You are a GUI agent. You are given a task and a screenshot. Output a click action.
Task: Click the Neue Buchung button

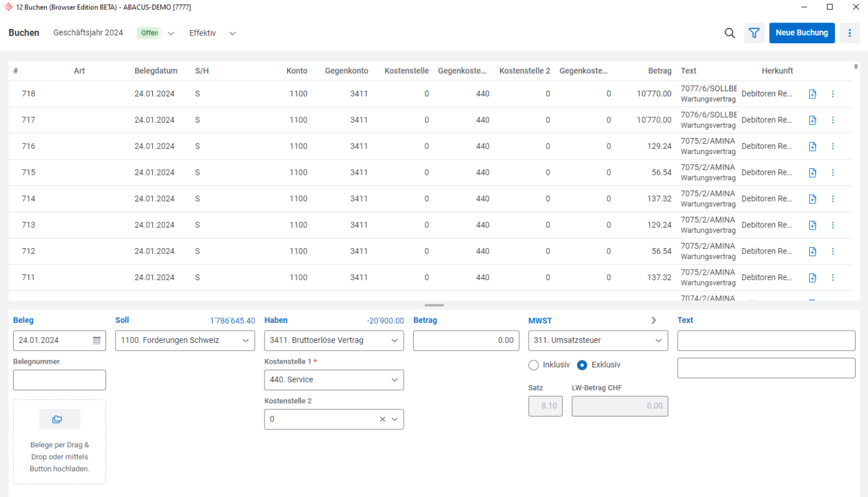[801, 33]
